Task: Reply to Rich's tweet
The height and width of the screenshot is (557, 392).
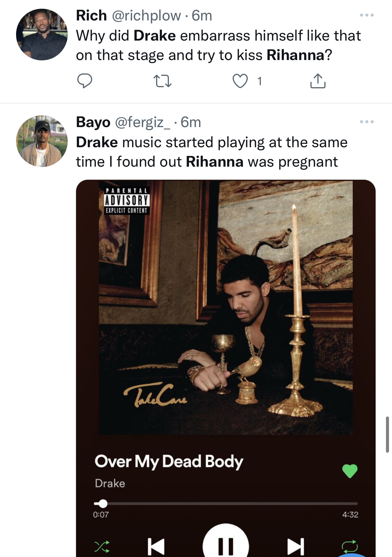Action: [x=85, y=81]
